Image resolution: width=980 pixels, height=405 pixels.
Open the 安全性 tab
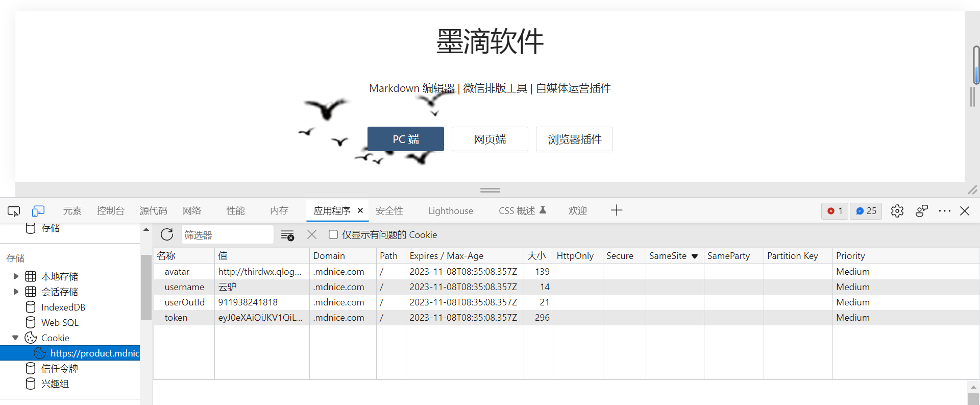coord(389,211)
